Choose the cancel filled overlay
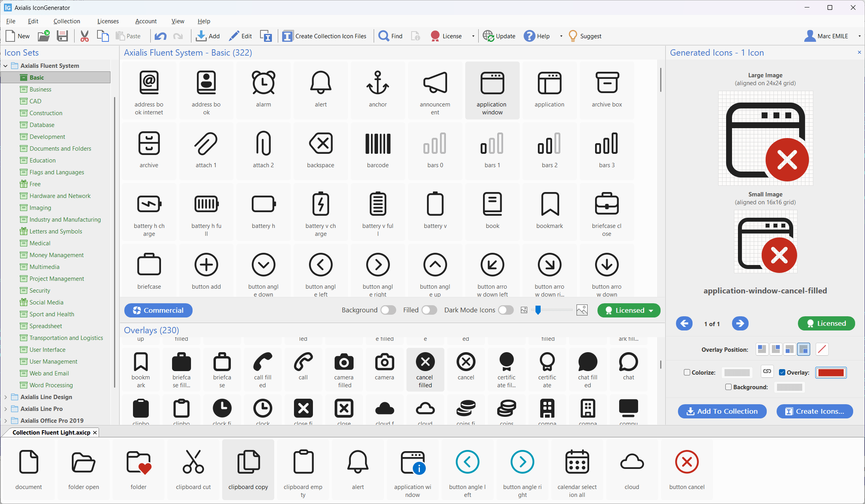 [425, 370]
